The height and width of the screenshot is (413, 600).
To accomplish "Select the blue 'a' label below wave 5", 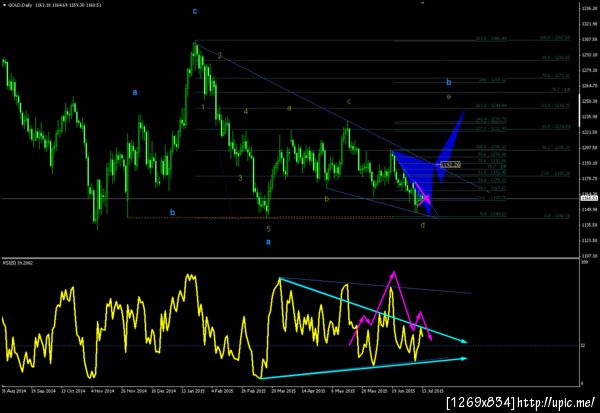I will (x=268, y=242).
